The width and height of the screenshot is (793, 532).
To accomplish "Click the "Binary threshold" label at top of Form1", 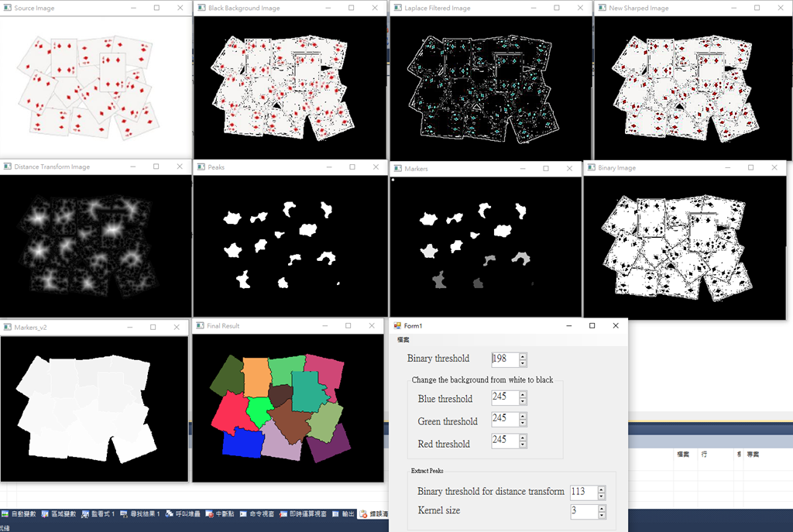I will click(438, 359).
